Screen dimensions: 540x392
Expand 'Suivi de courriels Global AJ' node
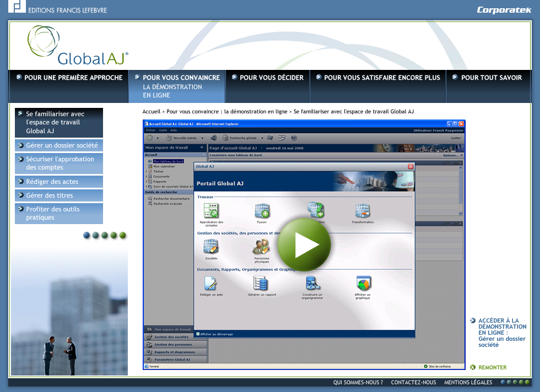(x=147, y=187)
